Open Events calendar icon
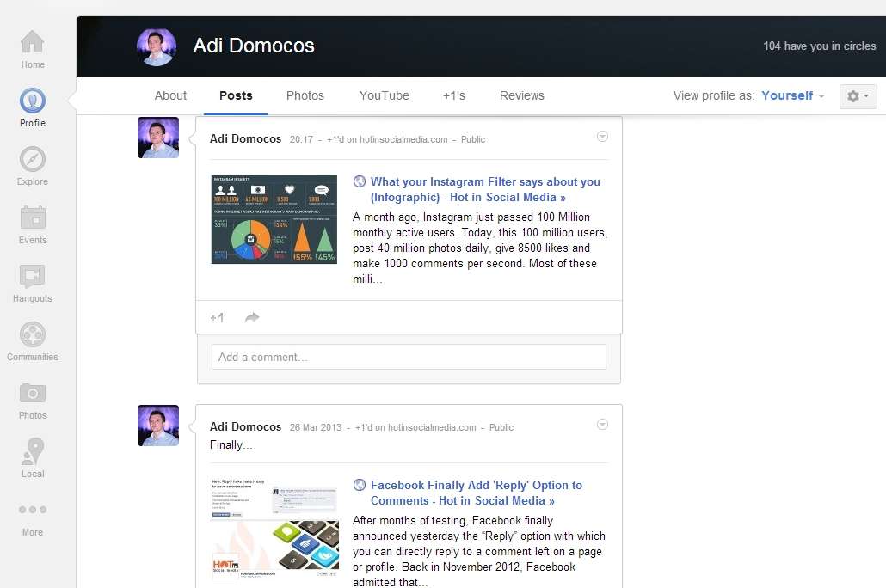 click(x=32, y=224)
